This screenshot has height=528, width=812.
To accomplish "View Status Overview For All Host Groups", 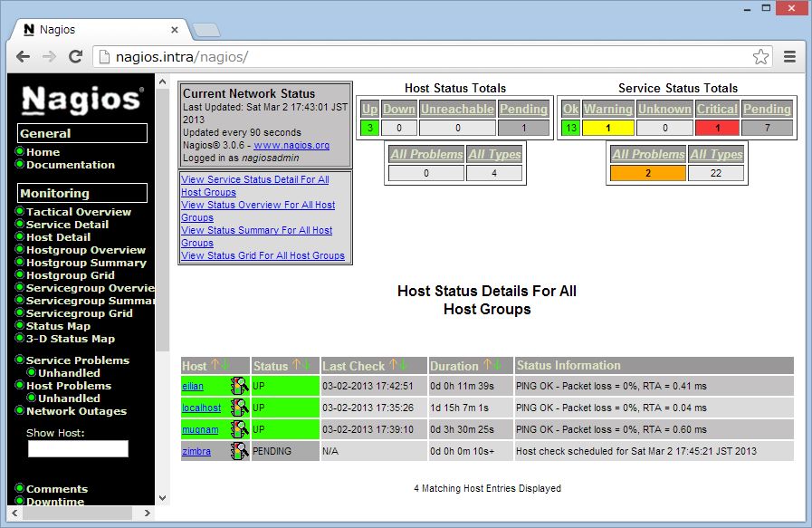I will click(258, 211).
